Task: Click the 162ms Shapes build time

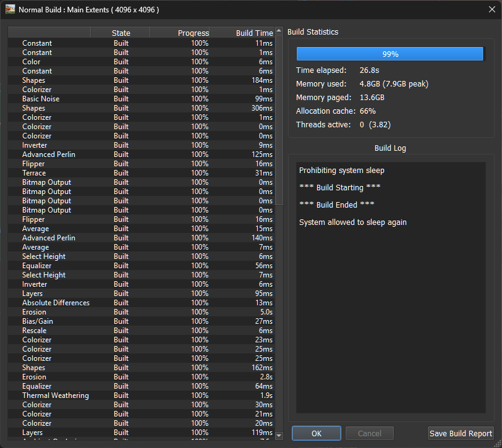Action: (262, 368)
